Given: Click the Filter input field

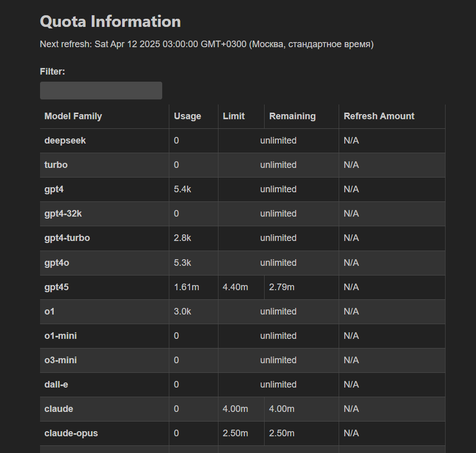Looking at the screenshot, I should 101,90.
